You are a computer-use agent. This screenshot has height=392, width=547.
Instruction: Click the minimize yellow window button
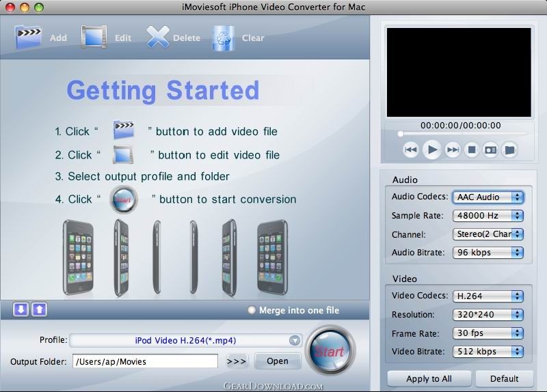25,7
